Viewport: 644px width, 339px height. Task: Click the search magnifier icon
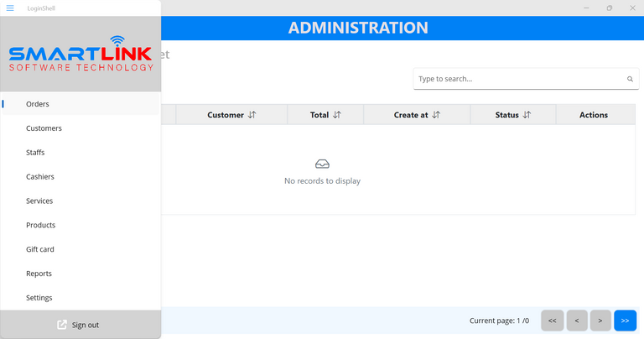(x=630, y=79)
